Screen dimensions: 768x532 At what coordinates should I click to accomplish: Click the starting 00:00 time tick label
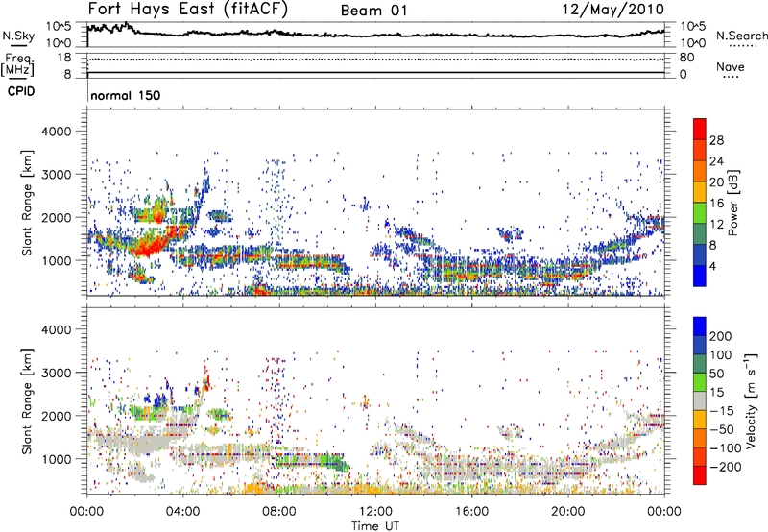86,512
